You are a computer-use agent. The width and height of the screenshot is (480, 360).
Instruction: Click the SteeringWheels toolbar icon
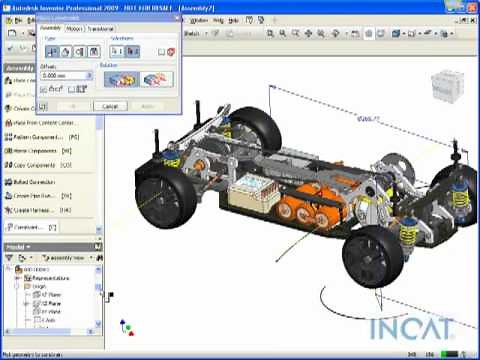point(381,33)
